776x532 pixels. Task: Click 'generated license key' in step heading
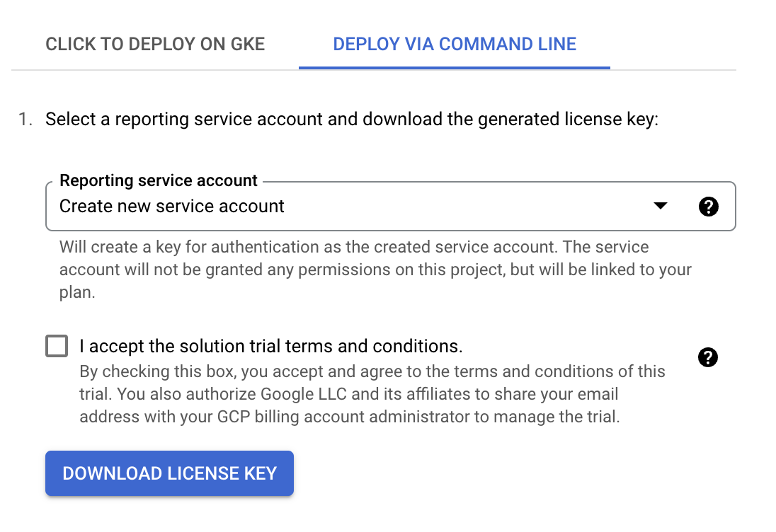(566, 120)
